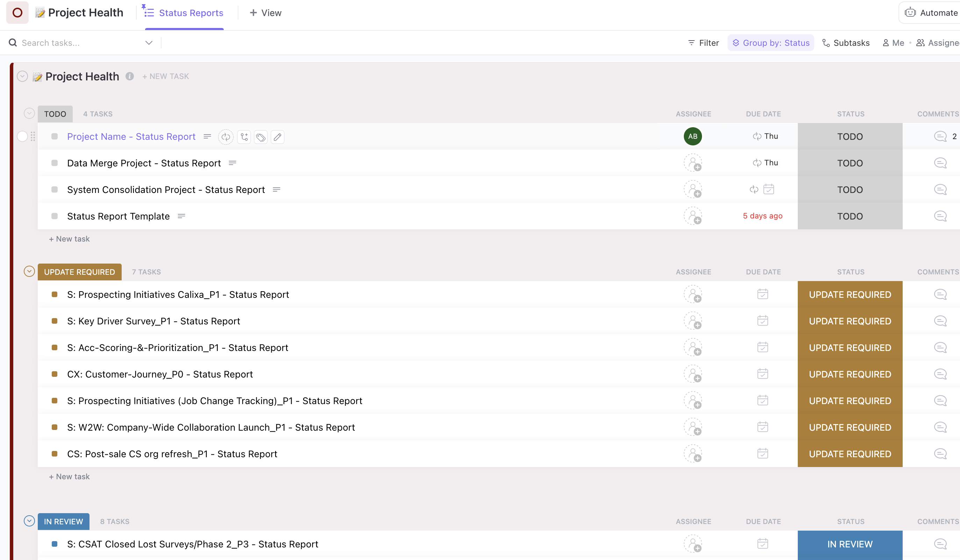Open Group by: Status dropdown

(x=771, y=43)
